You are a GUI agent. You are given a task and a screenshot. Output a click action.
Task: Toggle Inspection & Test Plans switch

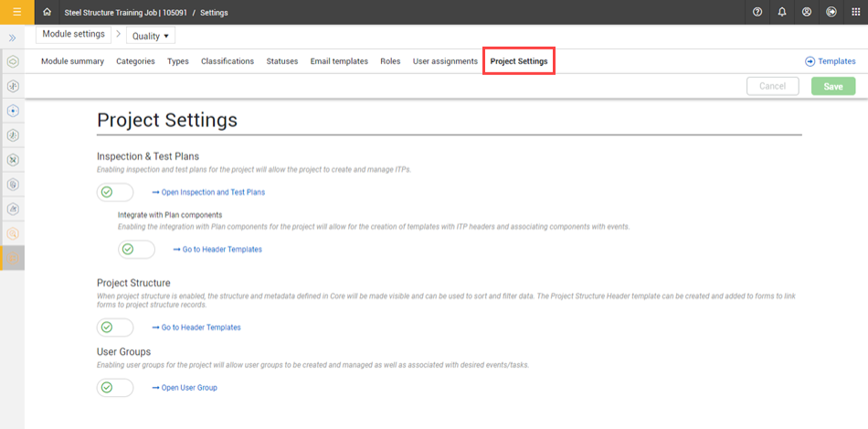[x=115, y=192]
